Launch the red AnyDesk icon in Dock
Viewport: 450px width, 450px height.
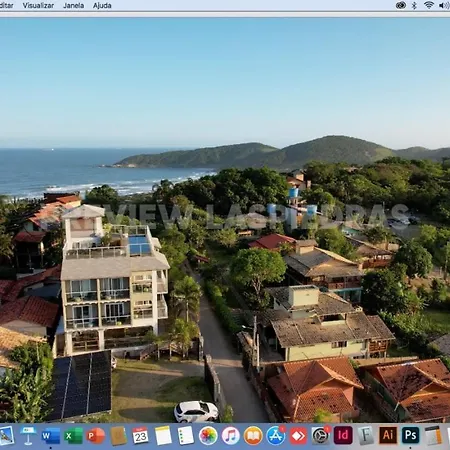point(298,436)
